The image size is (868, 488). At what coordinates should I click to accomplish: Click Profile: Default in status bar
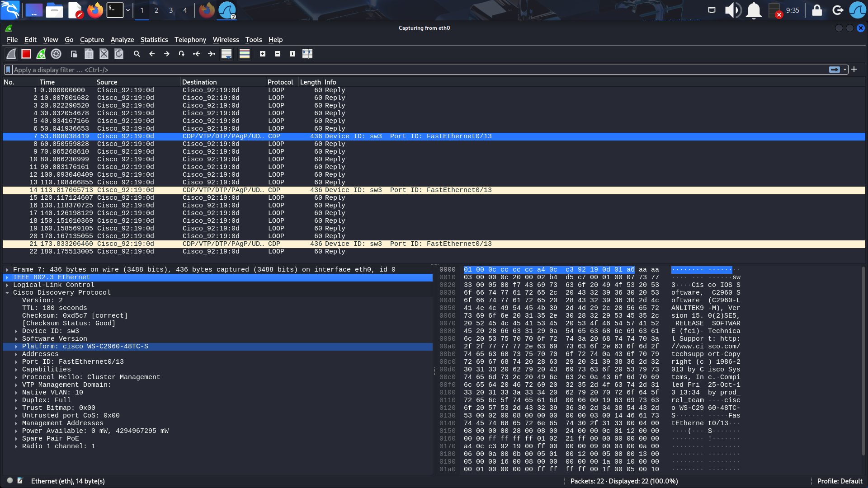[x=840, y=481]
